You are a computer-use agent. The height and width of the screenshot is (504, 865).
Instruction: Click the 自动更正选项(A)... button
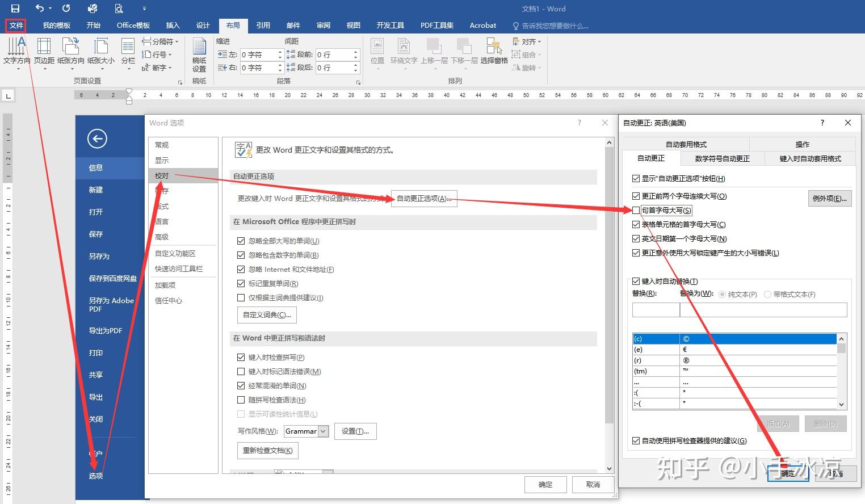pos(424,199)
